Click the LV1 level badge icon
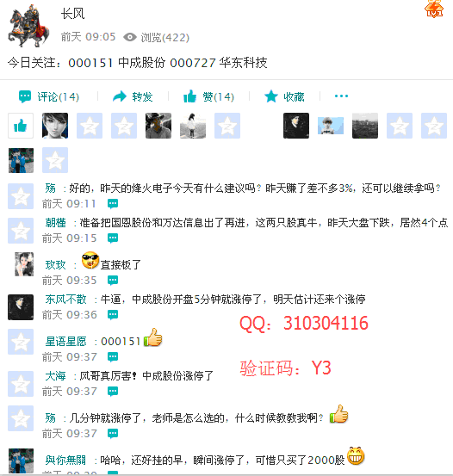The width and height of the screenshot is (453, 476). coord(434,9)
